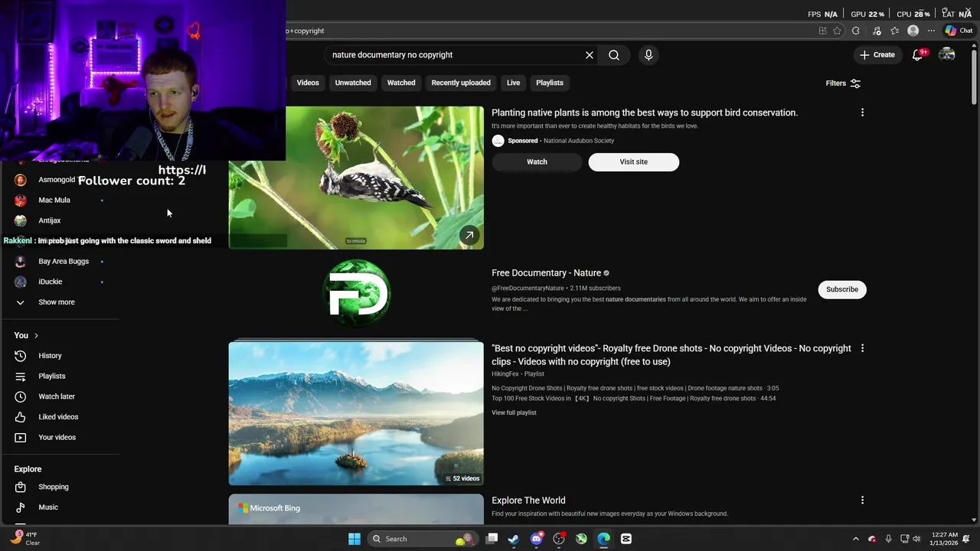Image resolution: width=980 pixels, height=551 pixels.
Task: Click Visit site on the Audubon ad
Action: pos(633,162)
